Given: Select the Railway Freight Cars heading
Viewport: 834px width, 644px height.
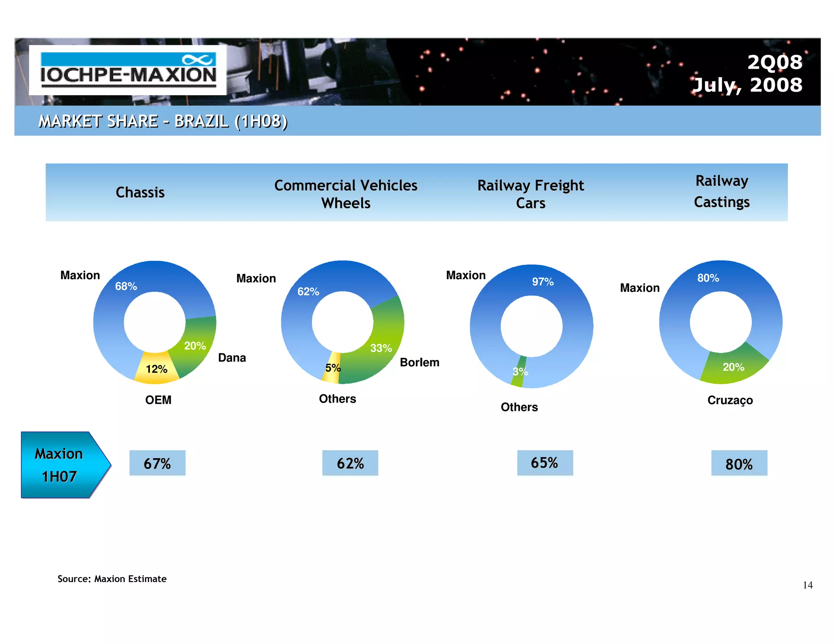Looking at the screenshot, I should pyautogui.click(x=531, y=194).
